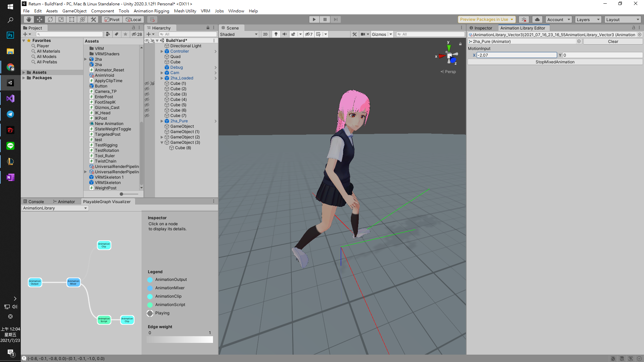Select the Hand tool

click(x=29, y=19)
